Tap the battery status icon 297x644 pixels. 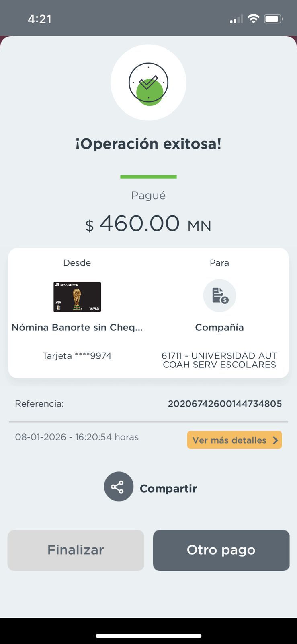273,19
